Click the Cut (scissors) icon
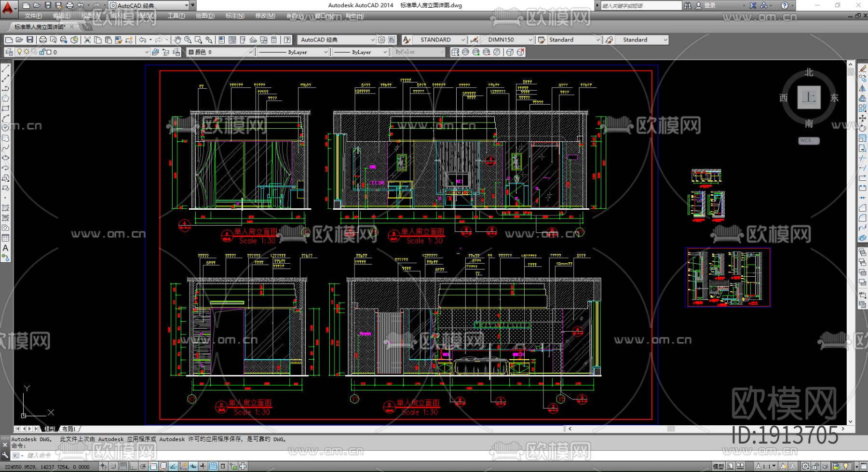Viewport: 868px width, 472px height. tap(87, 40)
